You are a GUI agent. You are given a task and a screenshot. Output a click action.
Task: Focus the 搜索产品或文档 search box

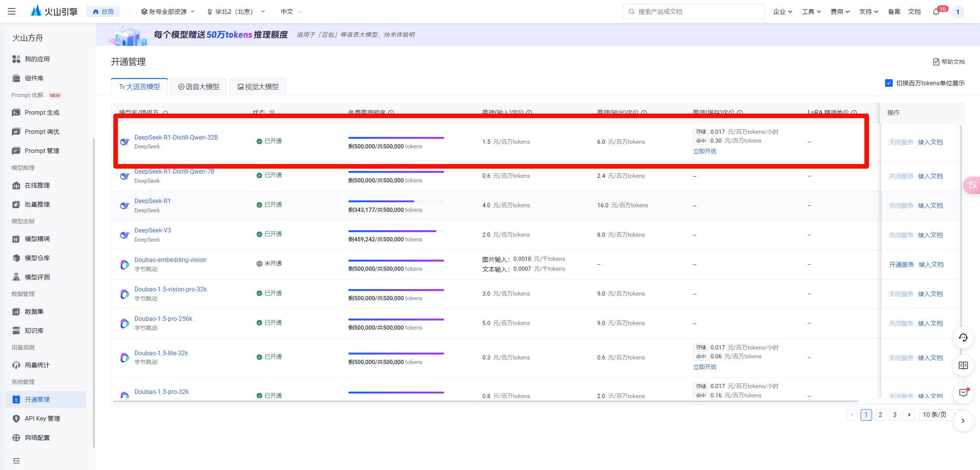(x=694, y=11)
